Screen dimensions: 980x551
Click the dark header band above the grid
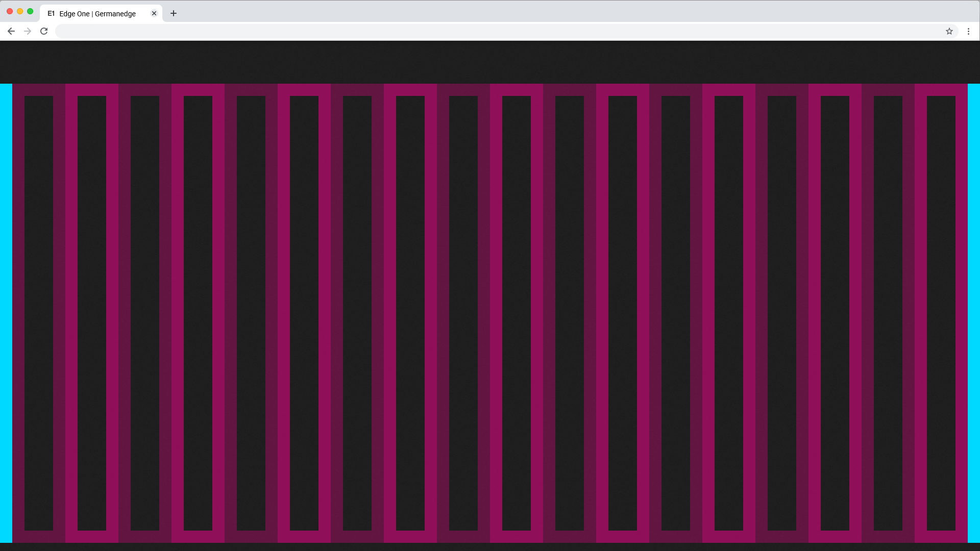point(490,62)
